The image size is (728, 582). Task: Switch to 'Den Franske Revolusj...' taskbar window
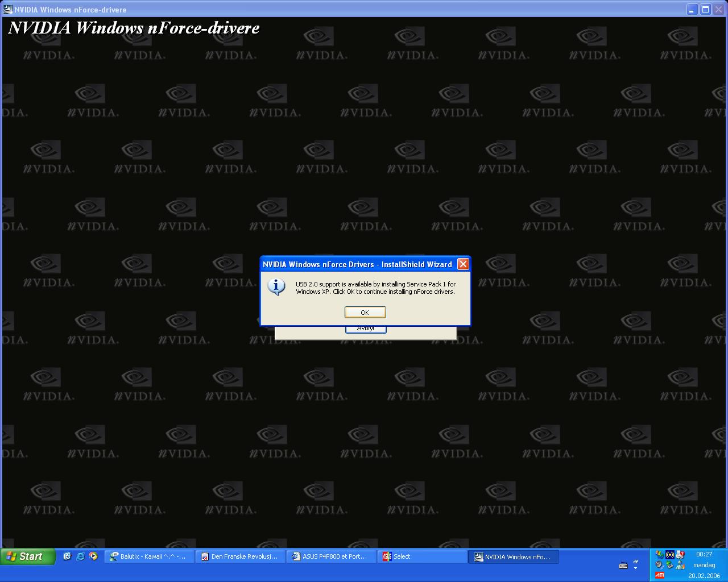(x=240, y=556)
